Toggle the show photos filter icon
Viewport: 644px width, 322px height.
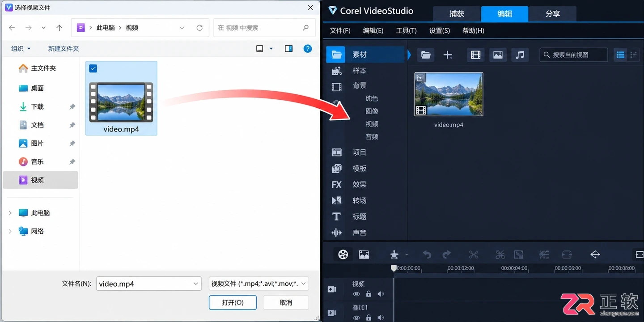(x=498, y=55)
